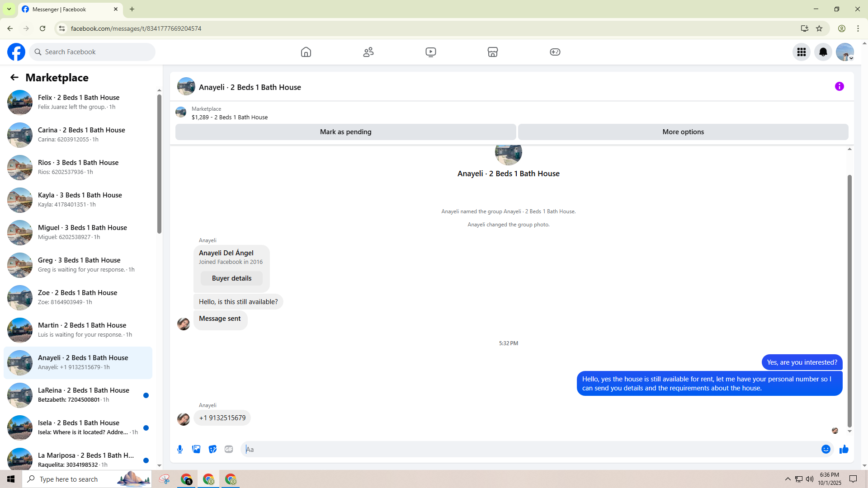The image size is (868, 488).
Task: Go back from Marketplace using arrow
Action: click(14, 77)
